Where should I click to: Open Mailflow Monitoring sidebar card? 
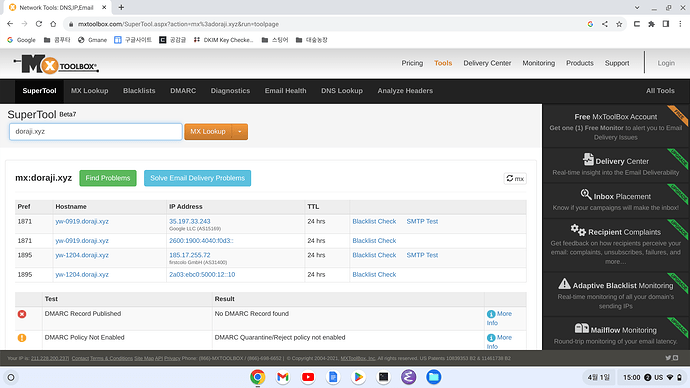coord(616,334)
